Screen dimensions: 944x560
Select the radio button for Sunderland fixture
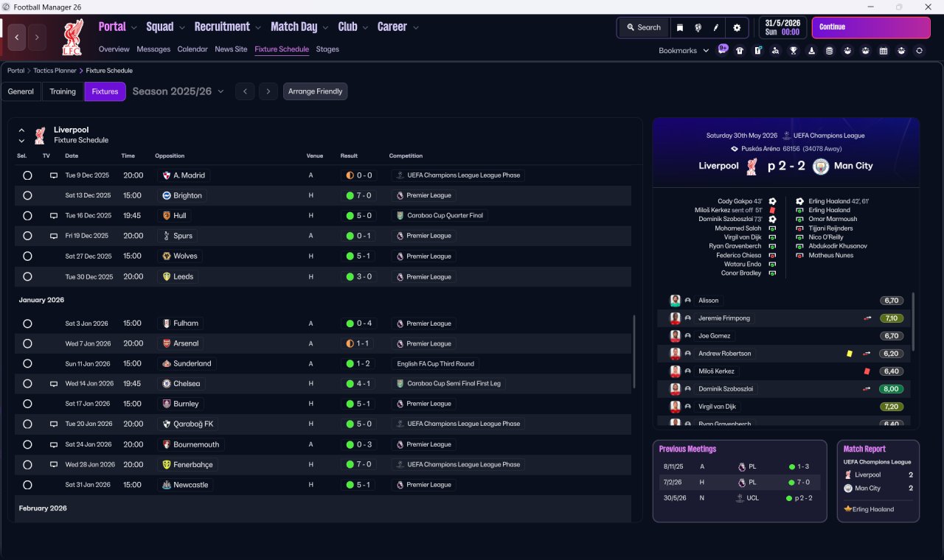[27, 364]
